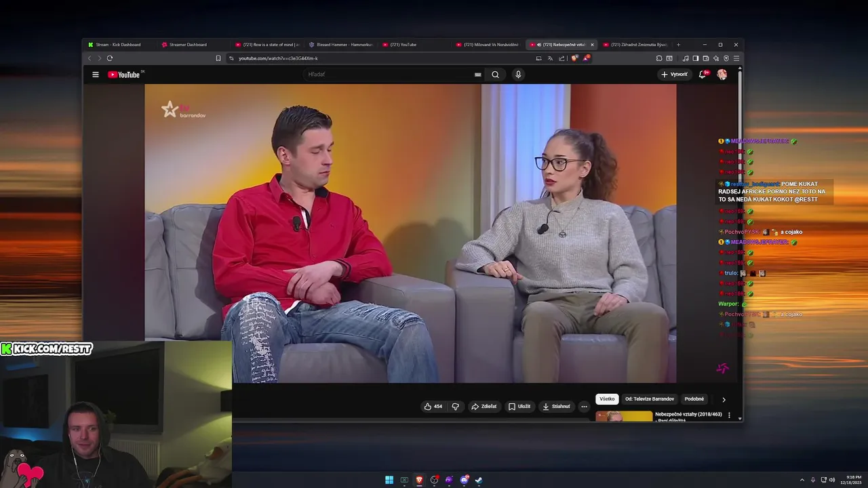Save the video with Uložiť

[519, 407]
